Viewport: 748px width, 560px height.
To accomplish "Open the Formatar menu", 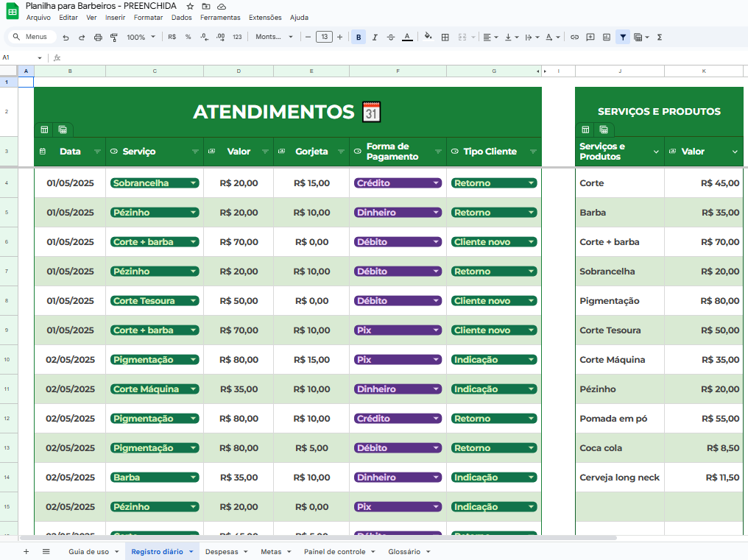I will coord(148,17).
